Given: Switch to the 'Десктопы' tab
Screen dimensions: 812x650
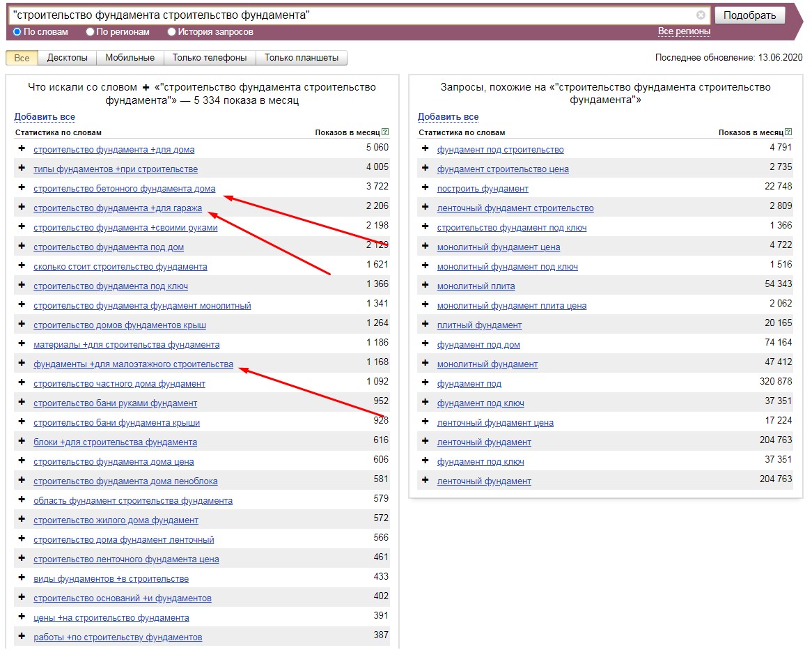Looking at the screenshot, I should click(68, 58).
